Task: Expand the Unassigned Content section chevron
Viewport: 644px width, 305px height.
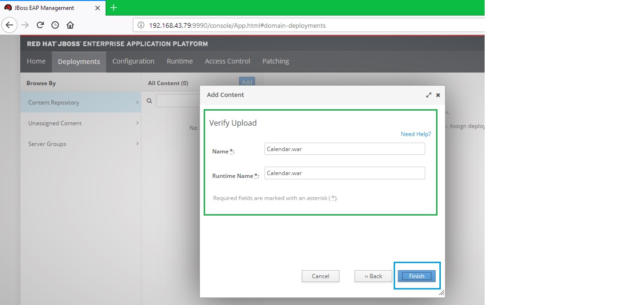Action: coord(137,123)
